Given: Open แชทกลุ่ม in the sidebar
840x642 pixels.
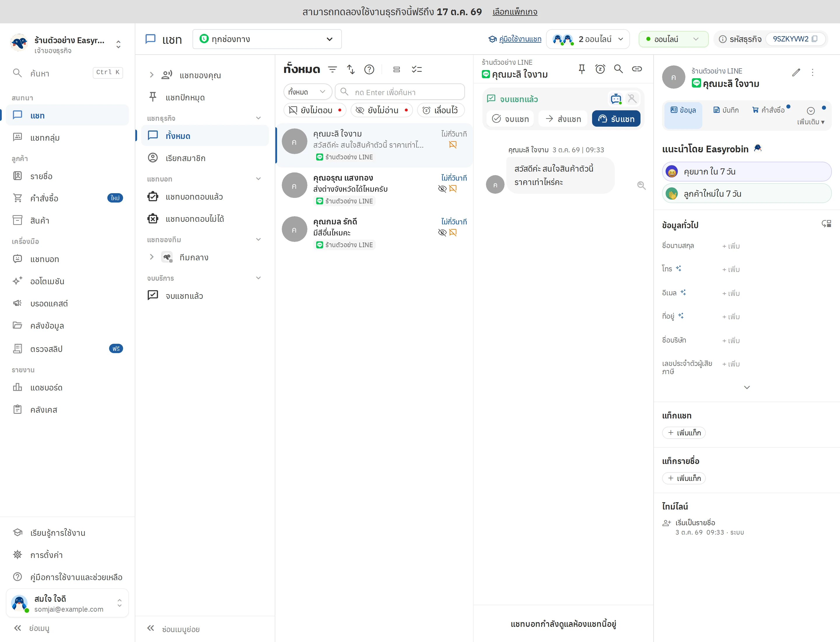Looking at the screenshot, I should click(67, 137).
